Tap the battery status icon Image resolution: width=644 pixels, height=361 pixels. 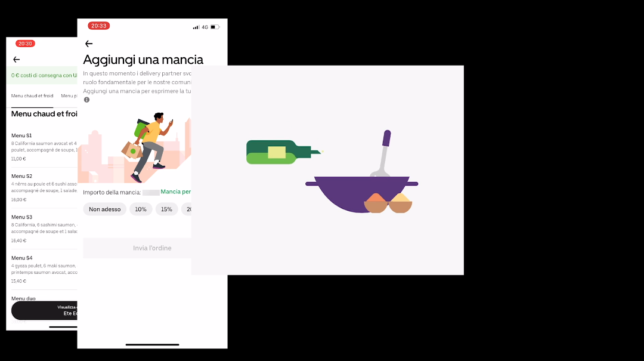click(215, 27)
